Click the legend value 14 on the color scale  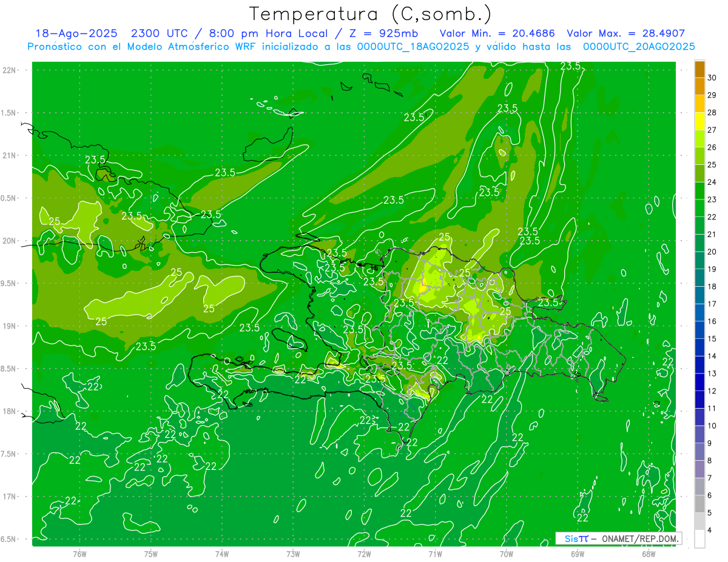[712, 356]
